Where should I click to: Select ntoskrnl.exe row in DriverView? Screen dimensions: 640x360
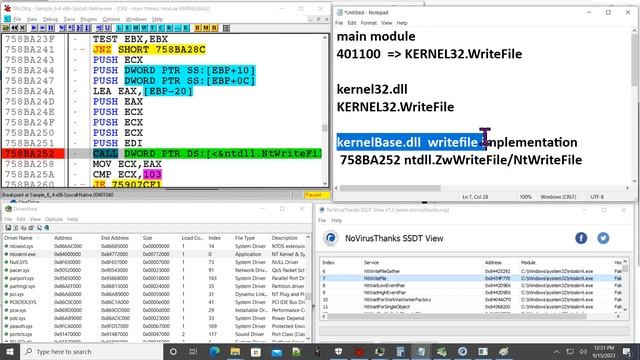pos(155,254)
